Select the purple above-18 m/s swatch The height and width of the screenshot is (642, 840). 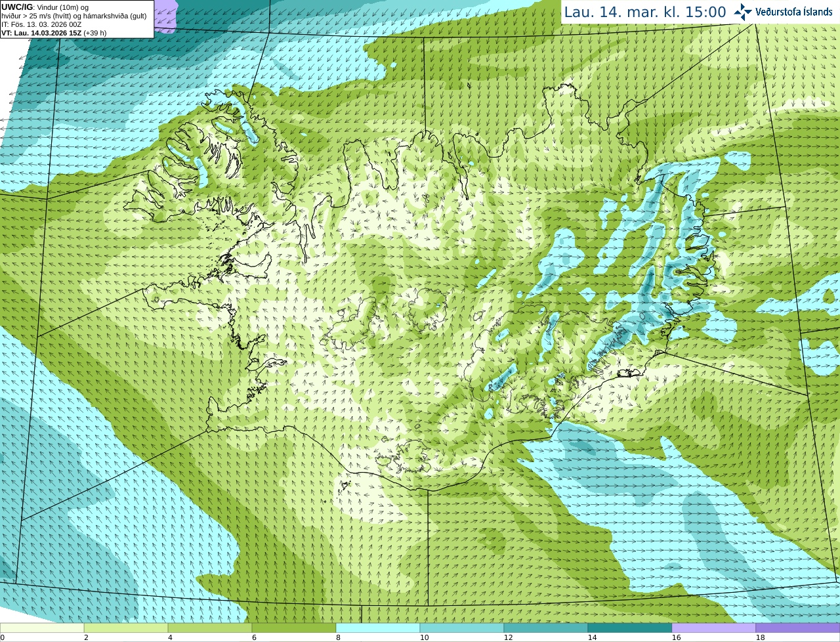point(798,628)
